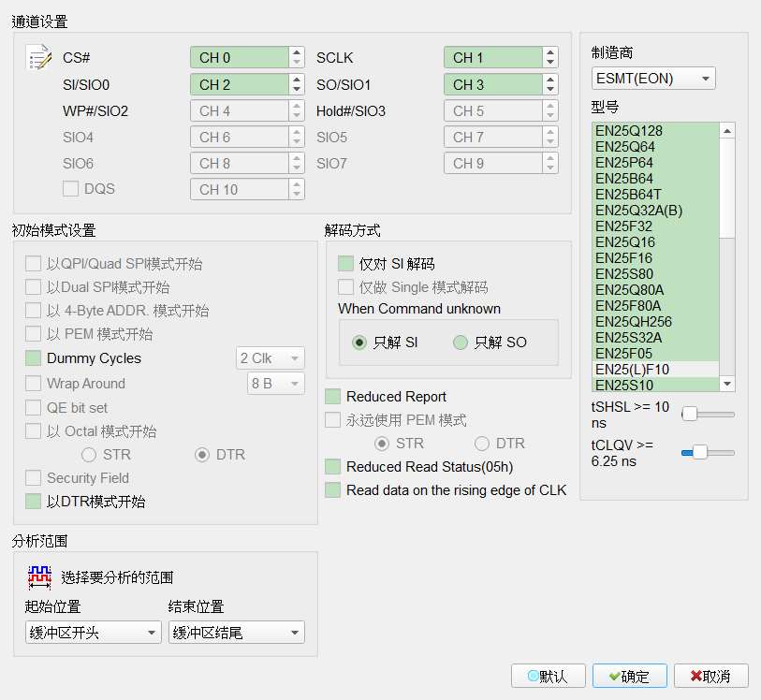
Task: Increase the CS# channel with up arrow
Action: (297, 51)
